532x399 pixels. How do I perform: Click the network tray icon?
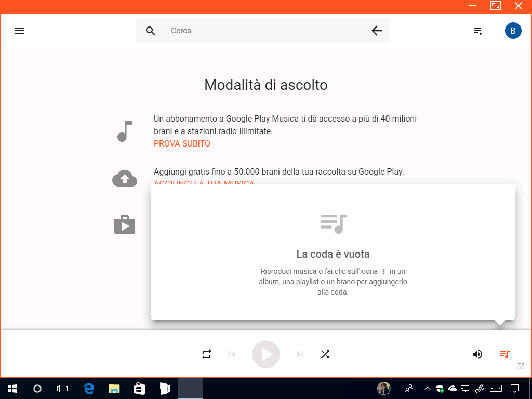(465, 389)
